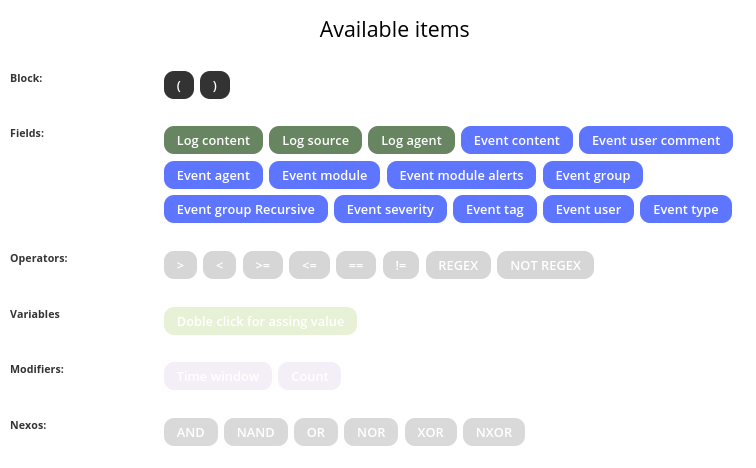The width and height of the screenshot is (756, 468).
Task: Click the NOT REGEX operator
Action: pos(545,265)
